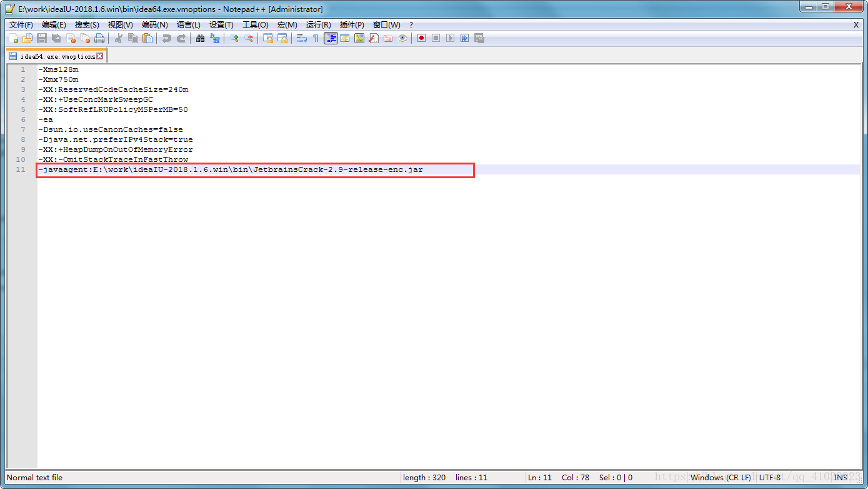Zoom out using toolbar magnifier
The image size is (868, 489).
point(248,38)
